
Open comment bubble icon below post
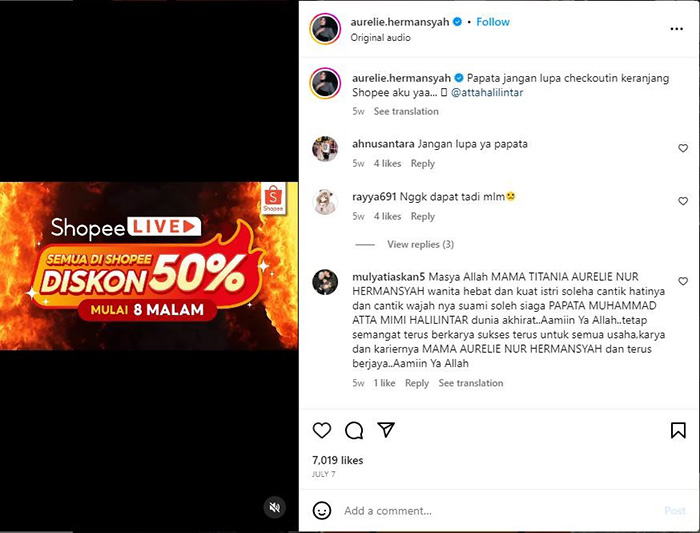354,430
